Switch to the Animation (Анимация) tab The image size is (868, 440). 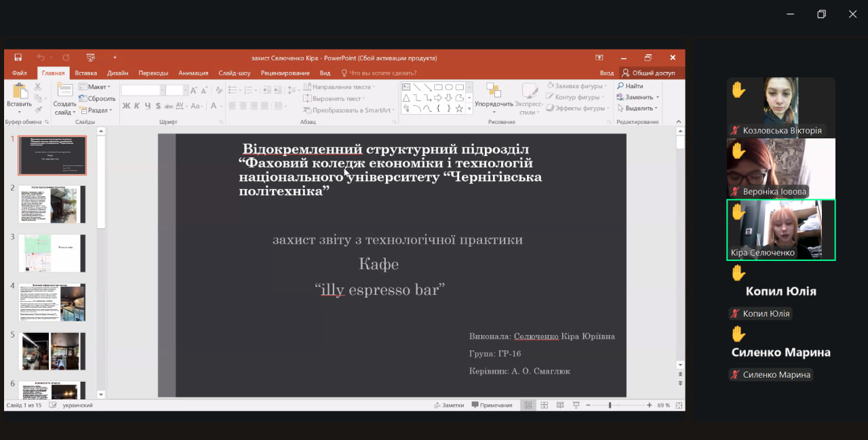tap(193, 73)
